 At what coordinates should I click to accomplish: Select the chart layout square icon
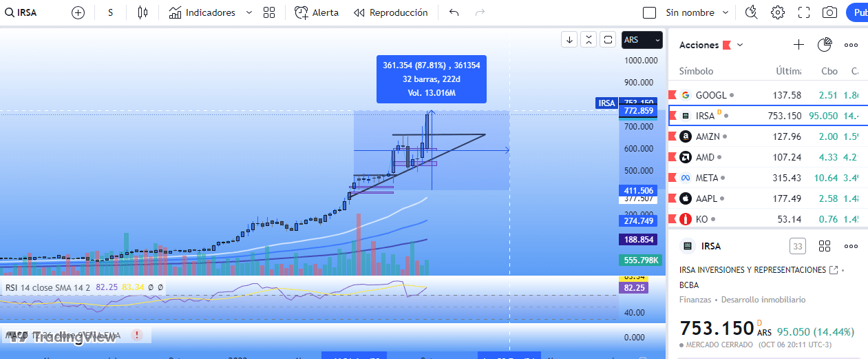[649, 12]
